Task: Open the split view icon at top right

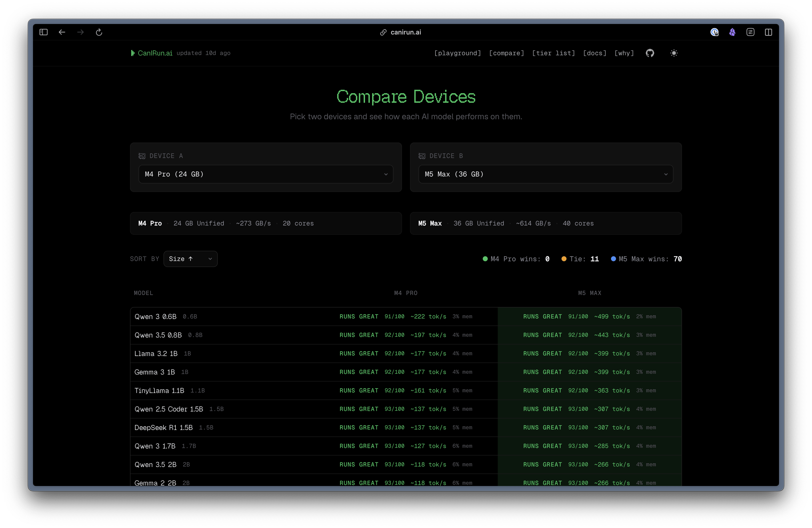Action: click(x=768, y=32)
